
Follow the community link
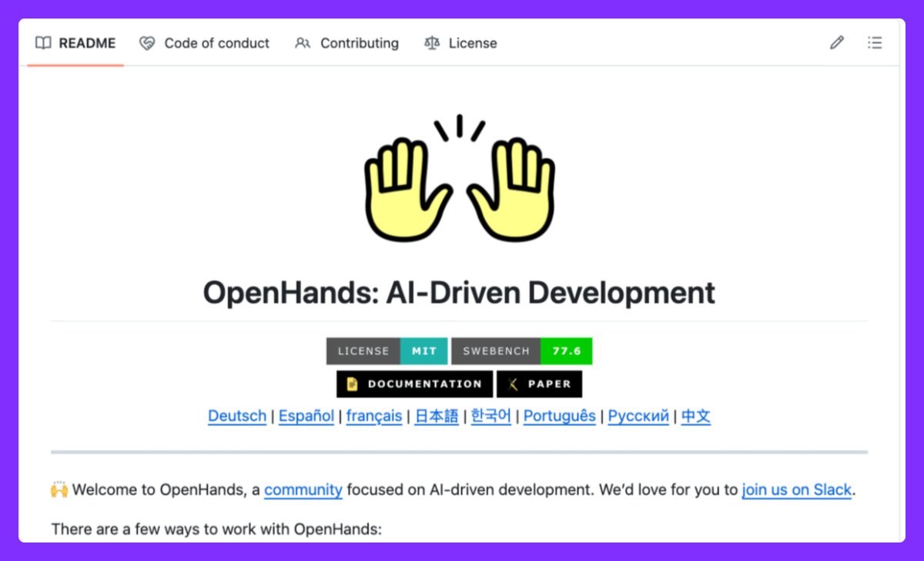[x=303, y=489]
